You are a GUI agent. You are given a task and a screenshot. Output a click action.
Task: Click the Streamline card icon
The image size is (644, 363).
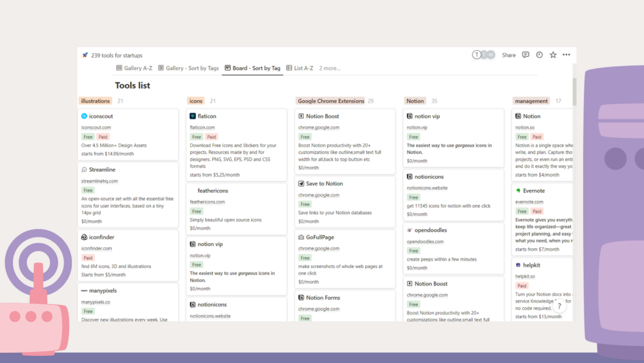pos(84,169)
